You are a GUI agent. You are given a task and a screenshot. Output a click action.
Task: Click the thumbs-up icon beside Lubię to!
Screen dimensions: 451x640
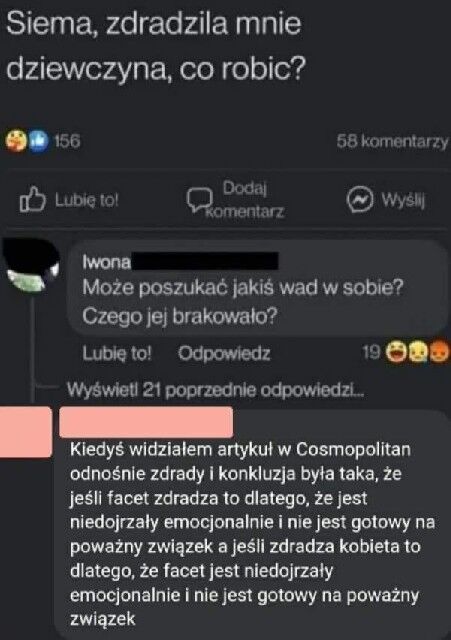click(32, 200)
